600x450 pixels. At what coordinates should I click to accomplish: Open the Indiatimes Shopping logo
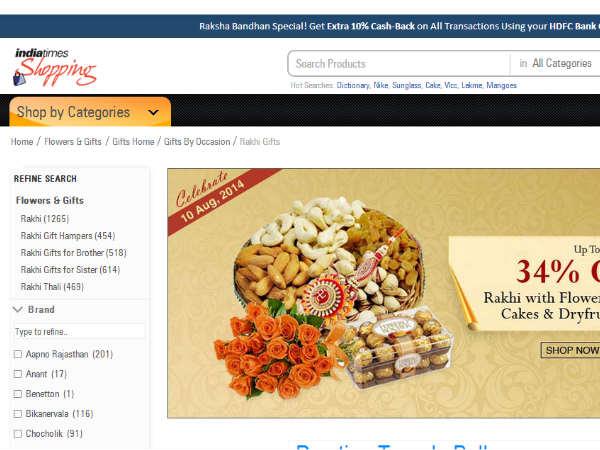(54, 67)
